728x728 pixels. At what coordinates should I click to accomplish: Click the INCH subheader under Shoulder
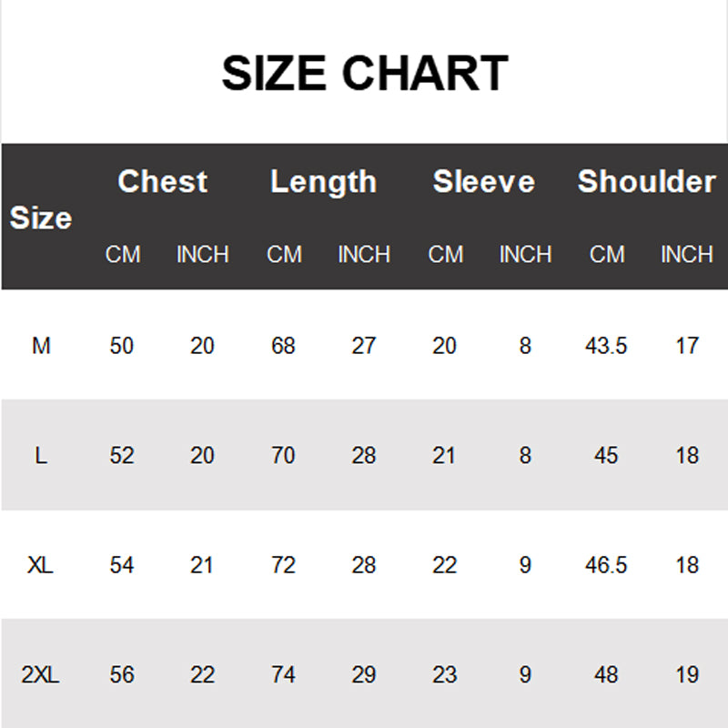click(x=686, y=255)
